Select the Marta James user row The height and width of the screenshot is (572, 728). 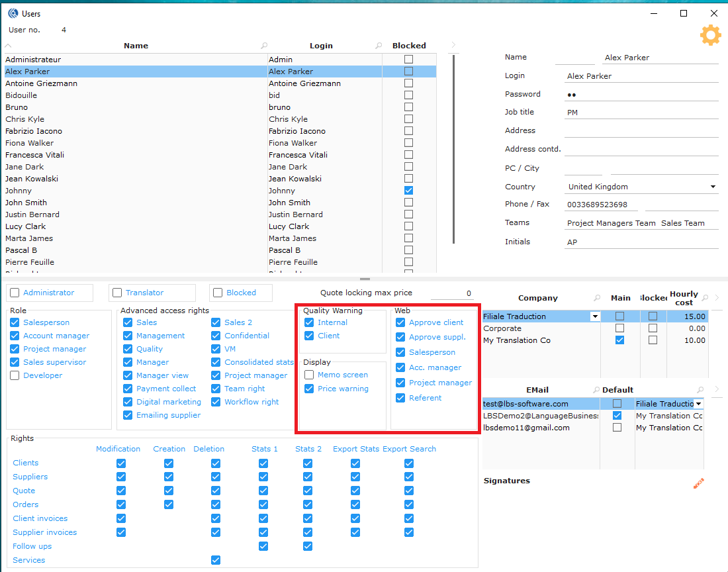[x=29, y=238]
